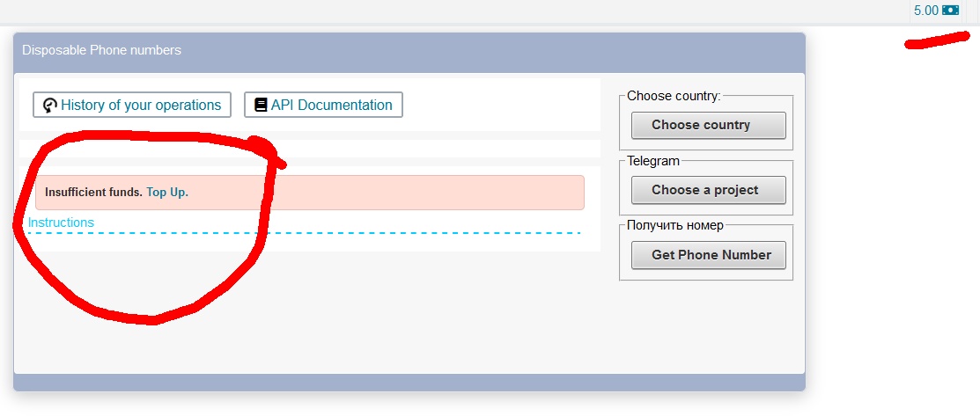This screenshot has height=416, width=980.
Task: Click the Получить номер legend label
Action: click(x=675, y=225)
